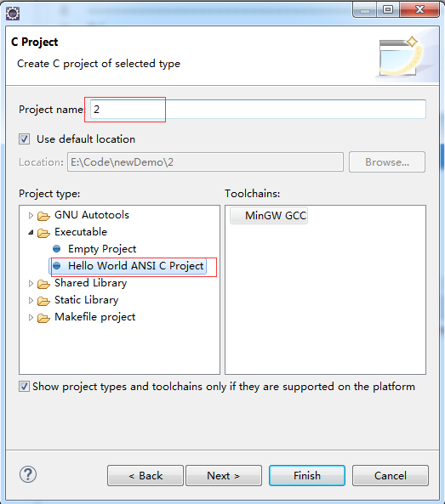Click into the Project name field

[x=258, y=110]
